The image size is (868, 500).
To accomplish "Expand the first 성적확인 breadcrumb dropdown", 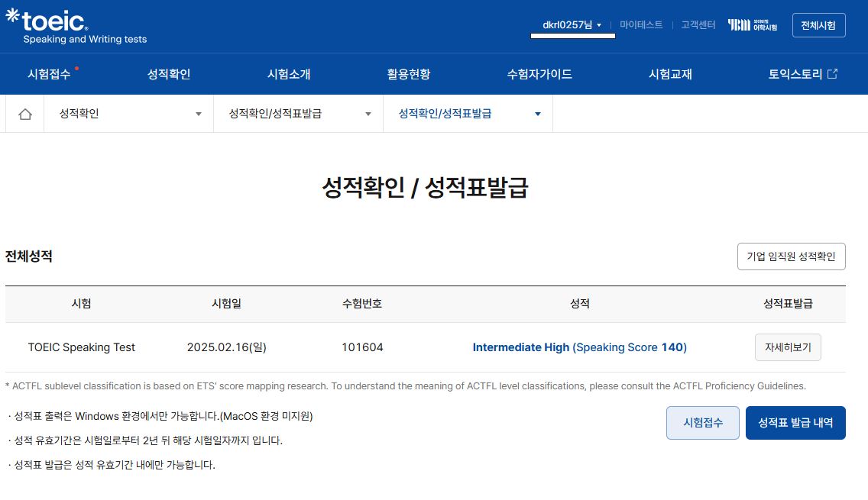I will point(128,114).
